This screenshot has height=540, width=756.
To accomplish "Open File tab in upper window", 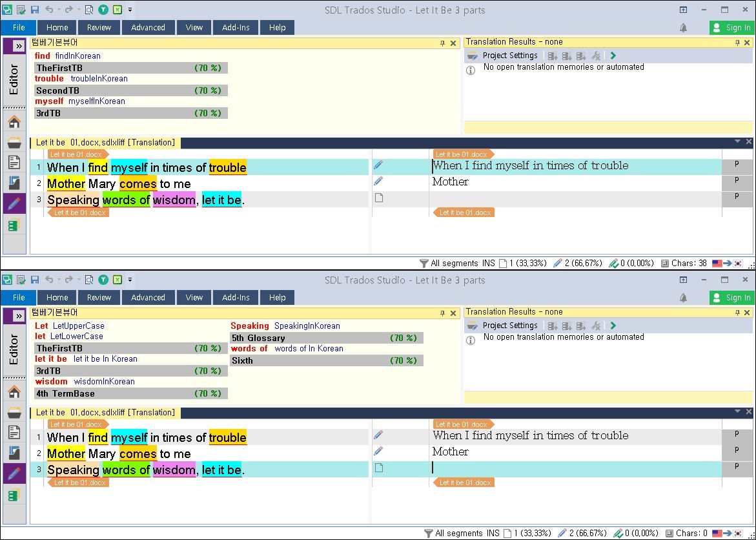I will tap(19, 28).
